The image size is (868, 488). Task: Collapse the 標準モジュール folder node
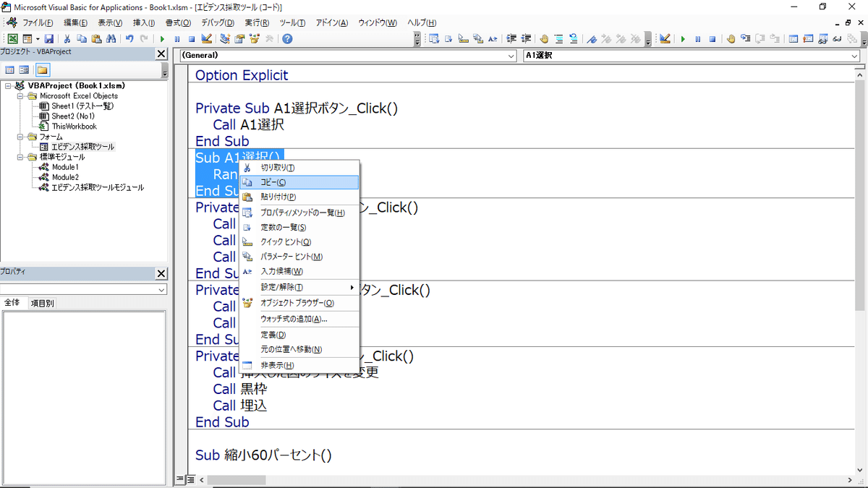click(21, 157)
